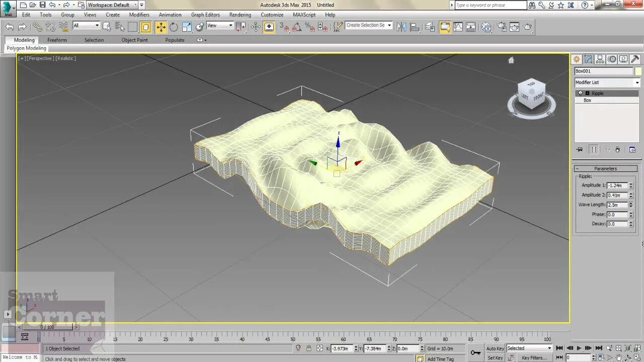This screenshot has width=644, height=362.
Task: Open the Select and Scale tool
Action: pos(186,26)
